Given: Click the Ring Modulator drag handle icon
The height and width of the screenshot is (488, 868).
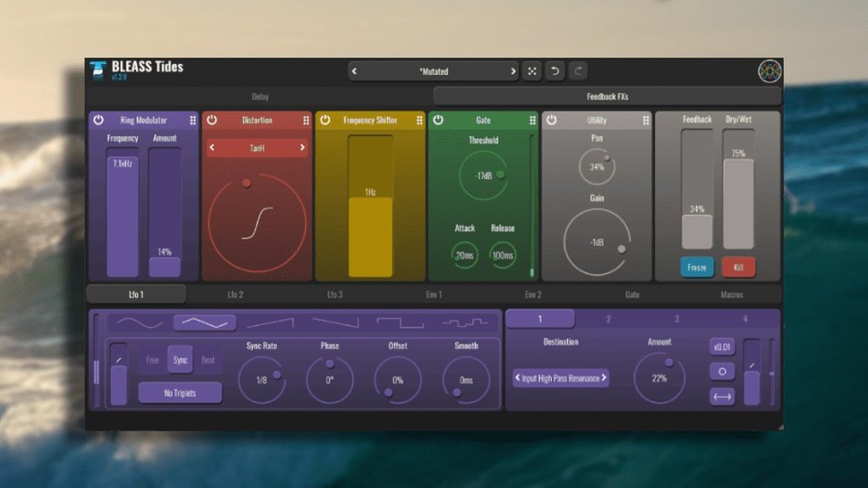Looking at the screenshot, I should [x=193, y=121].
